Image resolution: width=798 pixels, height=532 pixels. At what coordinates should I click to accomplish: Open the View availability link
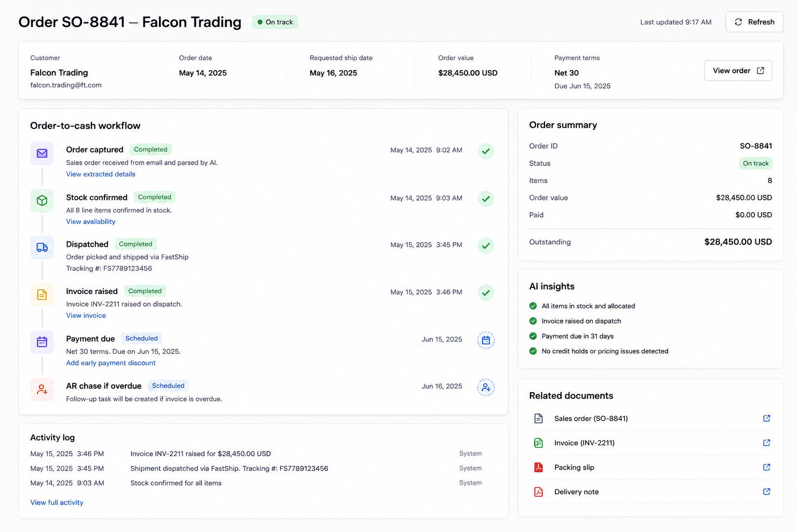coord(91,221)
